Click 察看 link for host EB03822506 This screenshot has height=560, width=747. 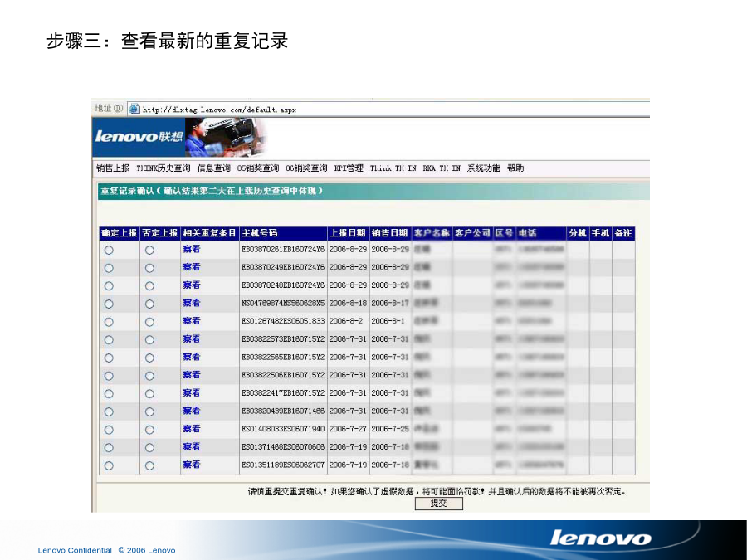coord(192,375)
